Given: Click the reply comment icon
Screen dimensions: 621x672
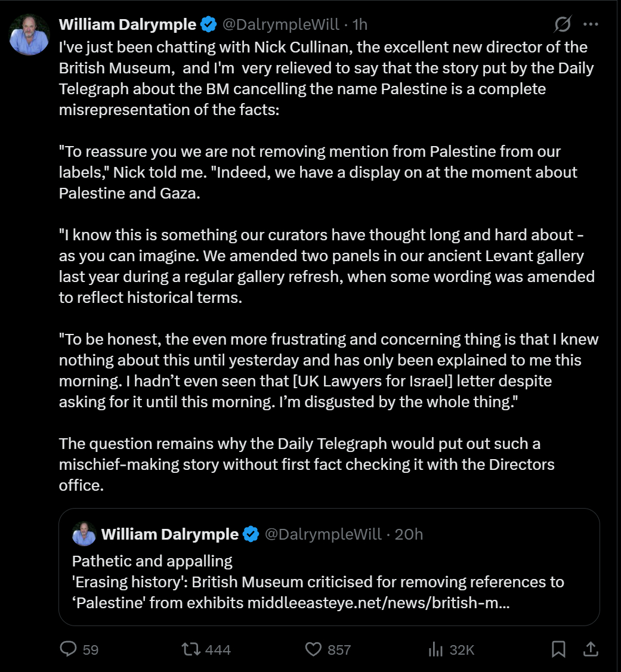Looking at the screenshot, I should pyautogui.click(x=69, y=649).
